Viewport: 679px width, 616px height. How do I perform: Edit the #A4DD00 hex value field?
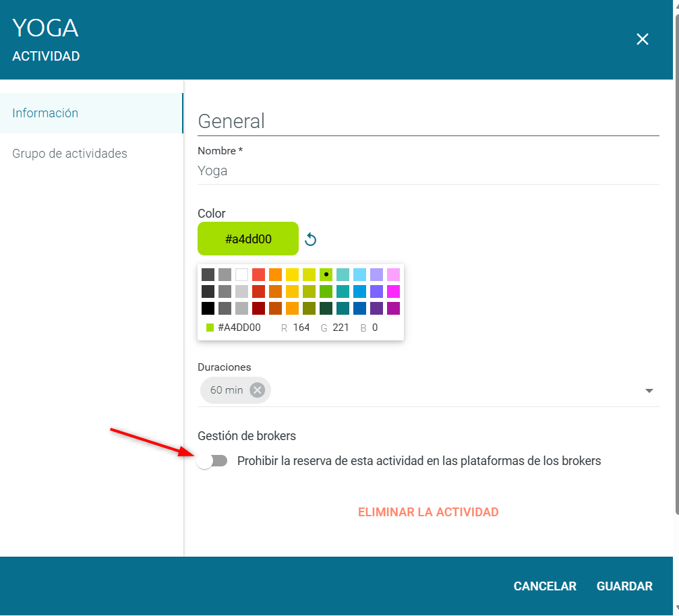[239, 328]
